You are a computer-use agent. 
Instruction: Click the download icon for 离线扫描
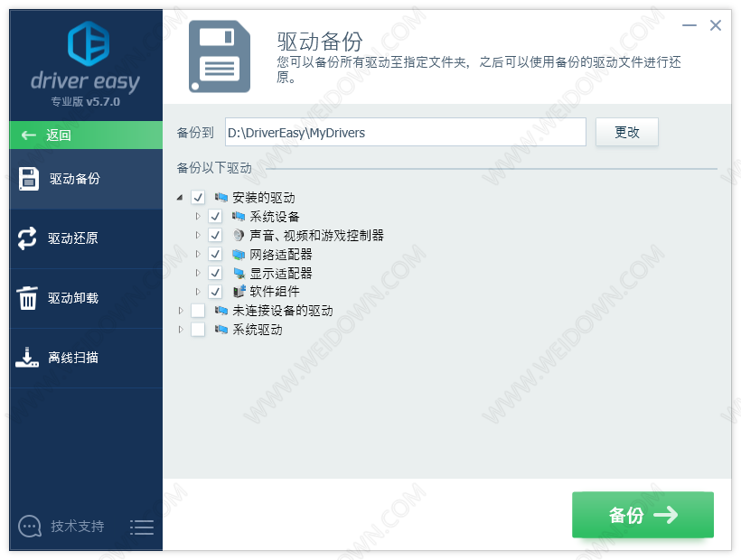click(x=27, y=358)
